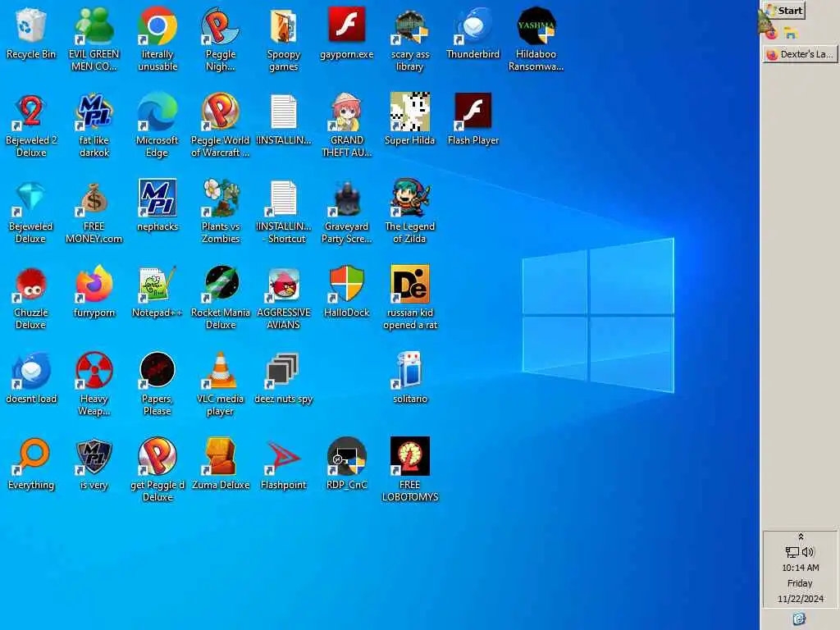Switch to the Dexter's La... taskbar window
This screenshot has height=630, width=840.
coord(800,54)
